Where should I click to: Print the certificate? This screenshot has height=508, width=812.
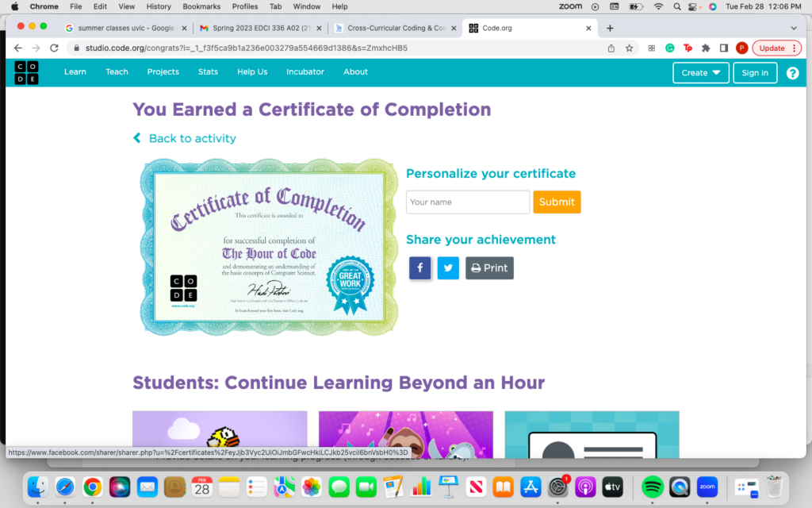[x=489, y=268]
